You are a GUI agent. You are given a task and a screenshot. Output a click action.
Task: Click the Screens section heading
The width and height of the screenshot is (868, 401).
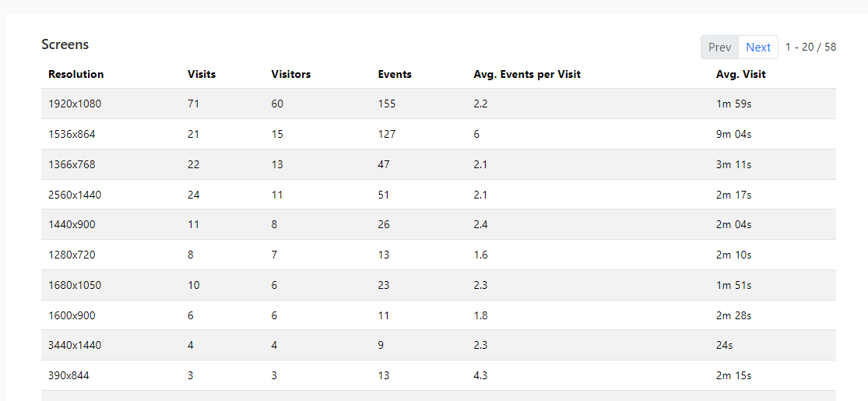coord(65,44)
